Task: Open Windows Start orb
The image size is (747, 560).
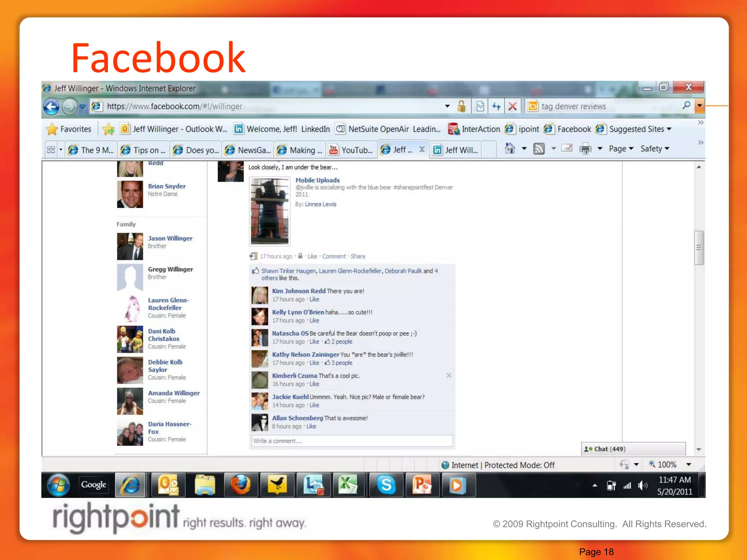Action: click(58, 485)
